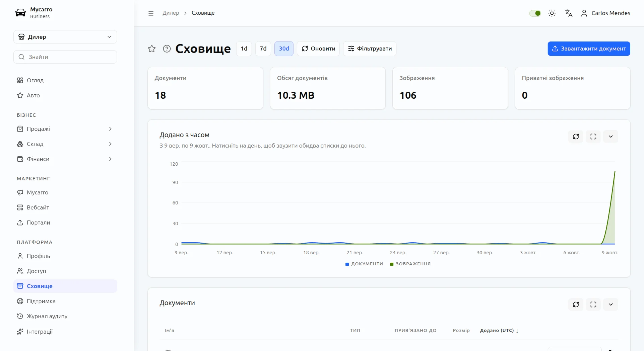
Task: Open Підтримка in the sidebar
Action: point(65,301)
